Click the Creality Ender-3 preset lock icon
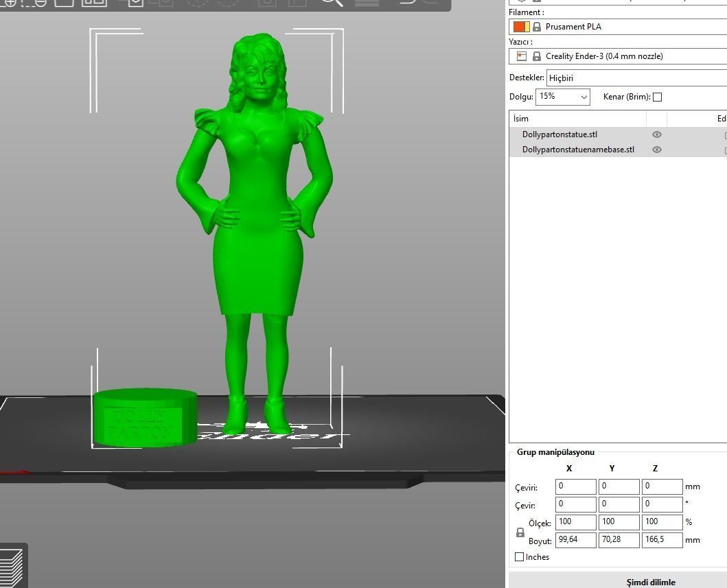This screenshot has height=588, width=727. pyautogui.click(x=536, y=56)
